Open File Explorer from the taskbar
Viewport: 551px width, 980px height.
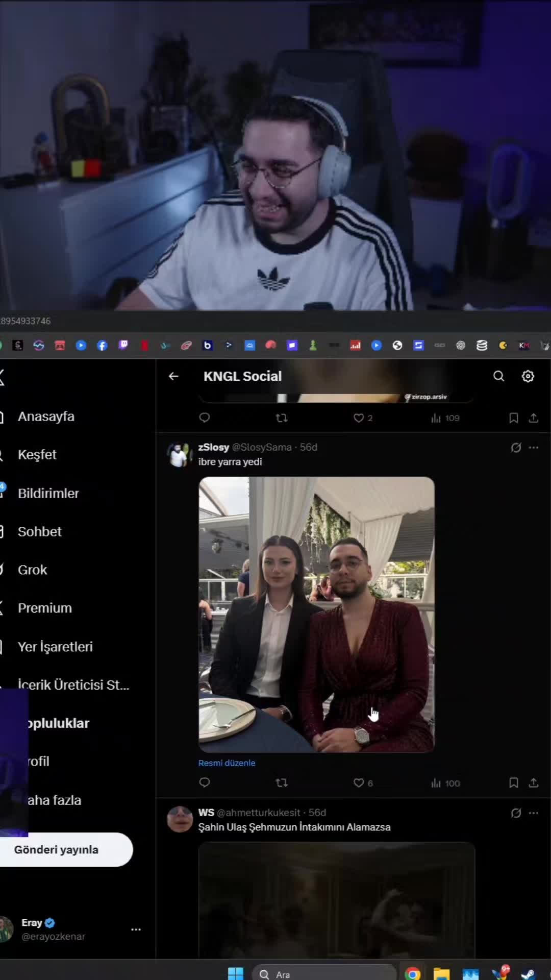click(x=441, y=973)
